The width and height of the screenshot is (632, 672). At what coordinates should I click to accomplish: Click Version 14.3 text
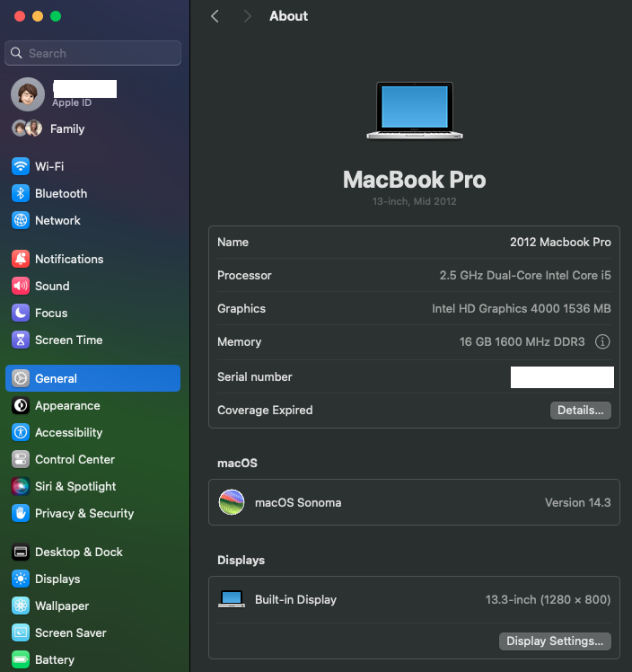click(x=577, y=502)
